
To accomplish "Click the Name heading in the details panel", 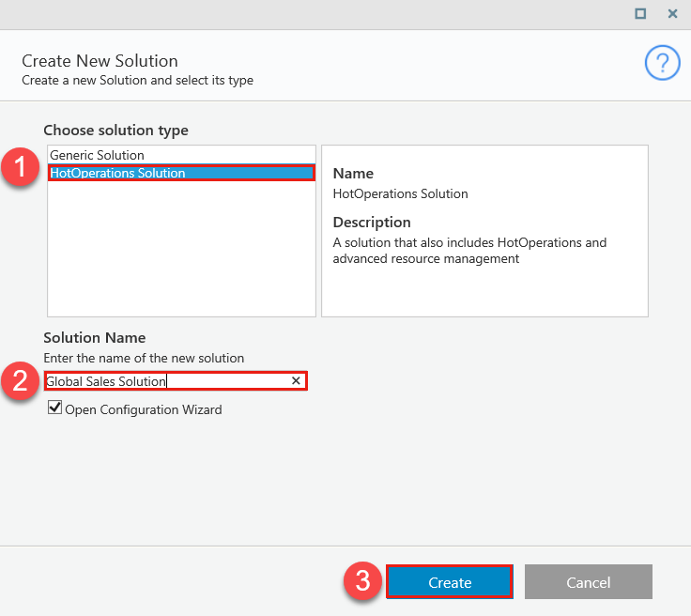I will coord(353,174).
